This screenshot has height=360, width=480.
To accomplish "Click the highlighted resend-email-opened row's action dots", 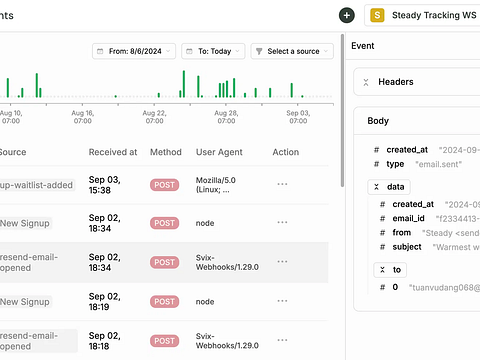I will 282,262.
